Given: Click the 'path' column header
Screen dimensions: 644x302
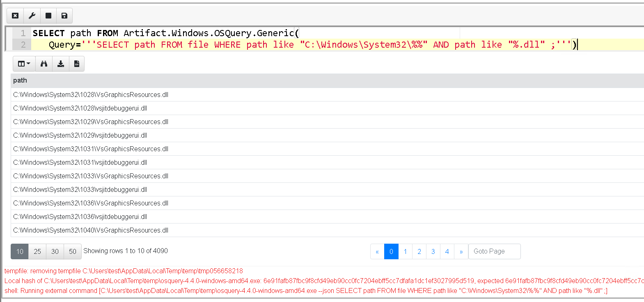Looking at the screenshot, I should pos(20,81).
